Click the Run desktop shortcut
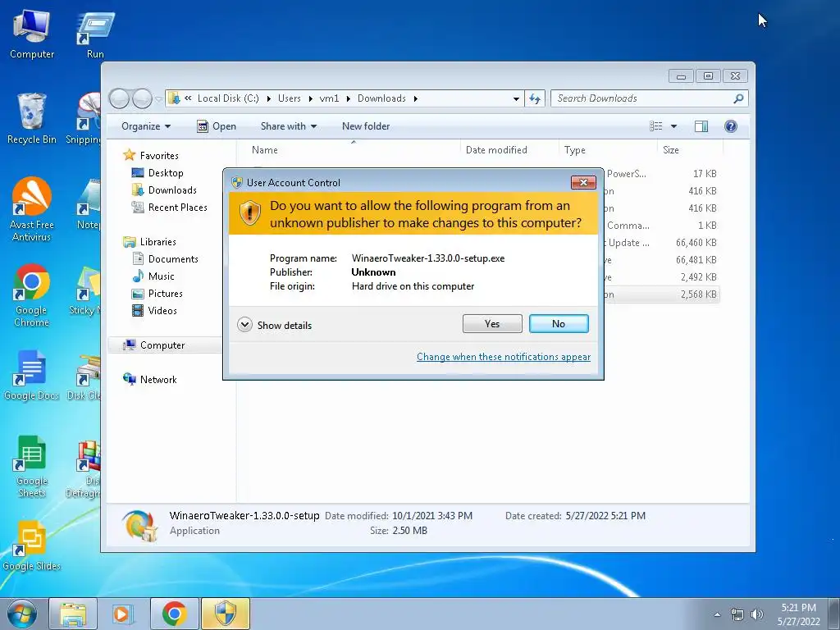 95,33
